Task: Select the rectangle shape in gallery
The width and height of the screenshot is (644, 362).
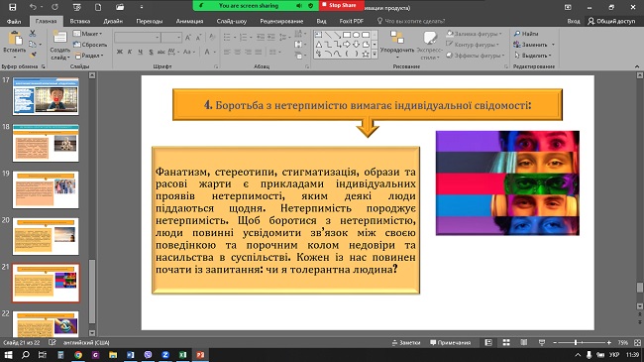Action: (347, 35)
